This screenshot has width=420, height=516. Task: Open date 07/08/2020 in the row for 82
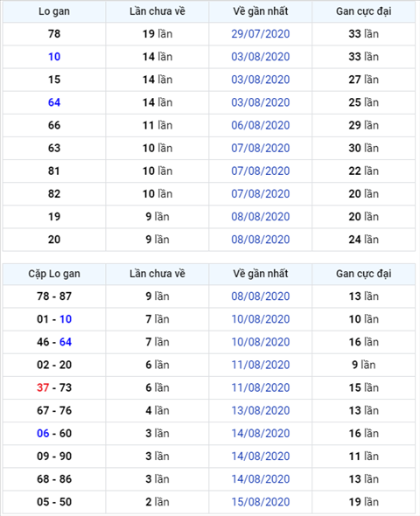(261, 194)
